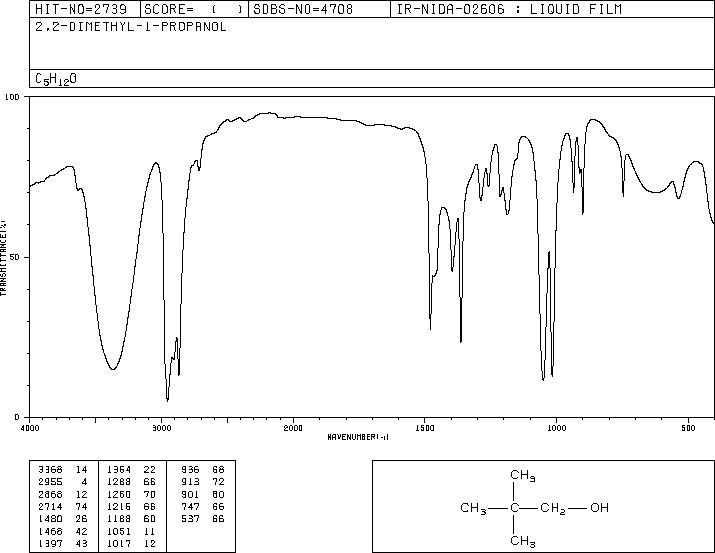Click the broad O-H absorption band minimum
The width and height of the screenshot is (715, 553).
pos(113,368)
